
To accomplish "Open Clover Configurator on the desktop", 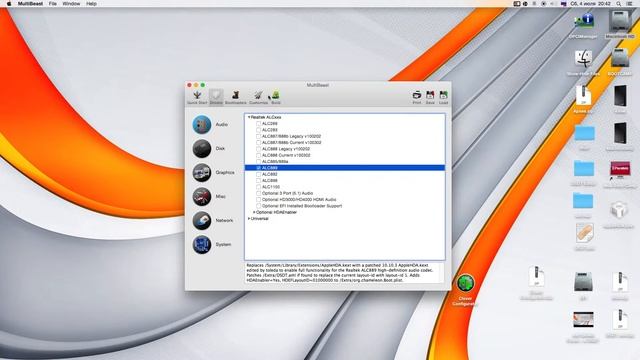I will click(465, 283).
